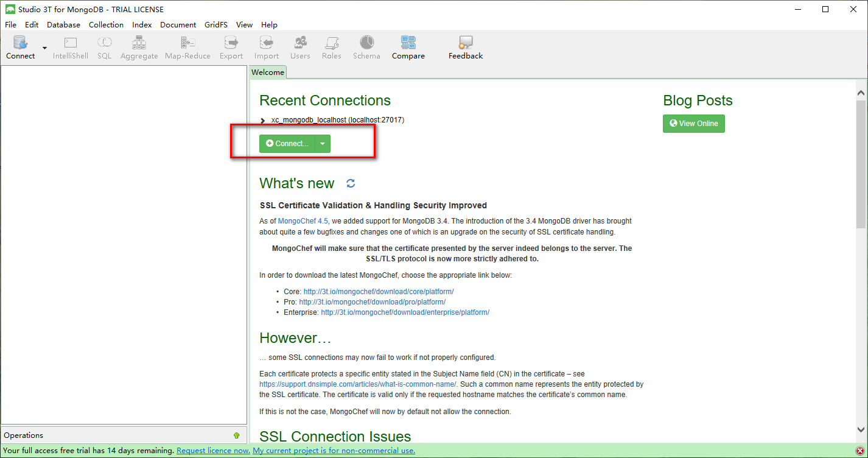
Task: Start the Export wizard
Action: coord(231,48)
